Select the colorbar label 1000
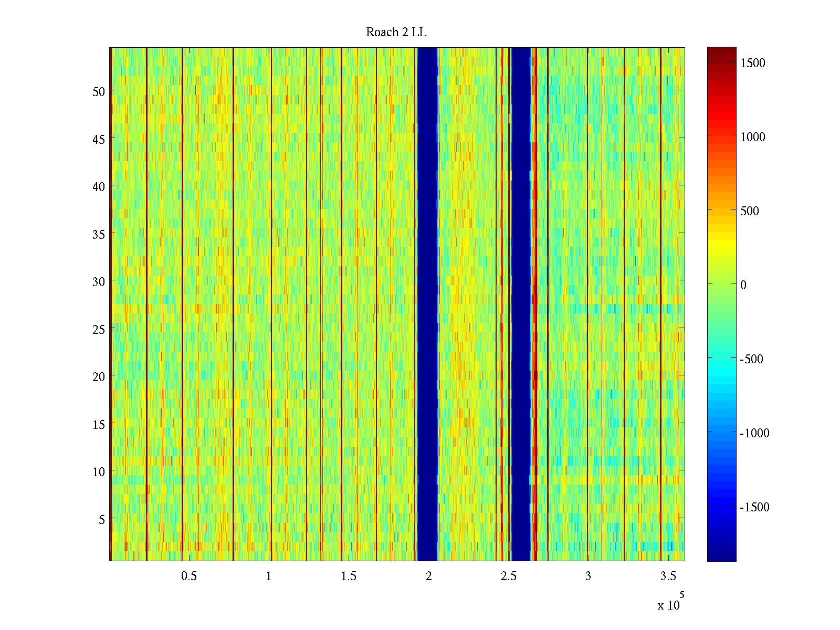Screen dimensions: 840x630 click(752, 137)
